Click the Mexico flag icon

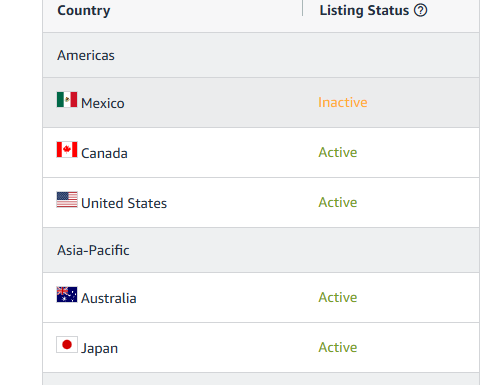pos(67,100)
